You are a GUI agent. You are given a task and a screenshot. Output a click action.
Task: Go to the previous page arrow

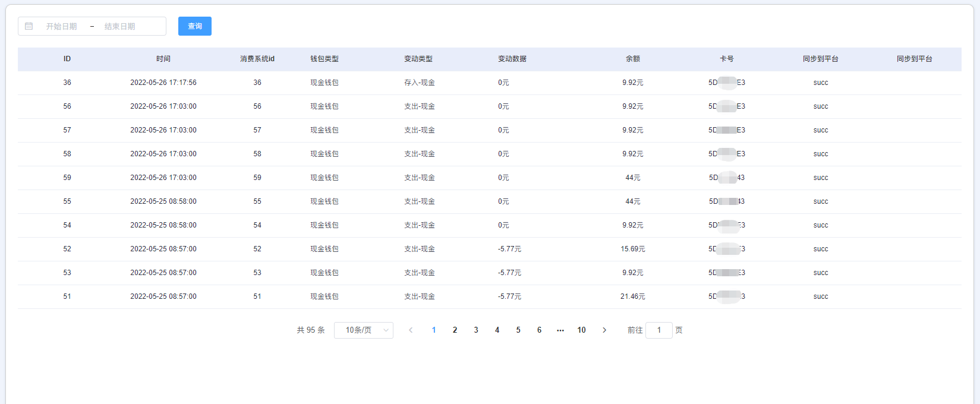[x=411, y=330]
